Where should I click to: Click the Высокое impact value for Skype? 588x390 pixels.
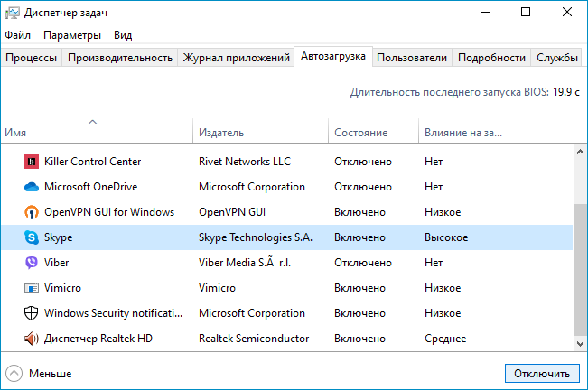(446, 237)
